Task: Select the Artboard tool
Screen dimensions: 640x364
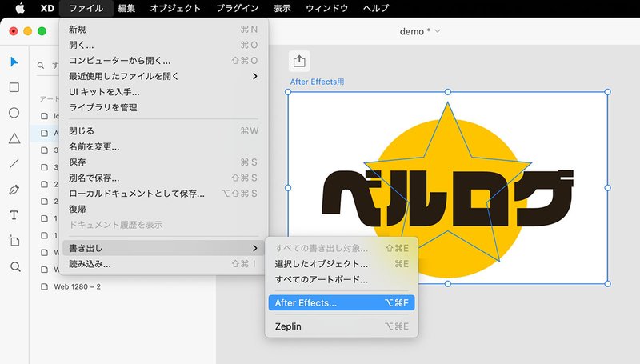Action: point(14,241)
